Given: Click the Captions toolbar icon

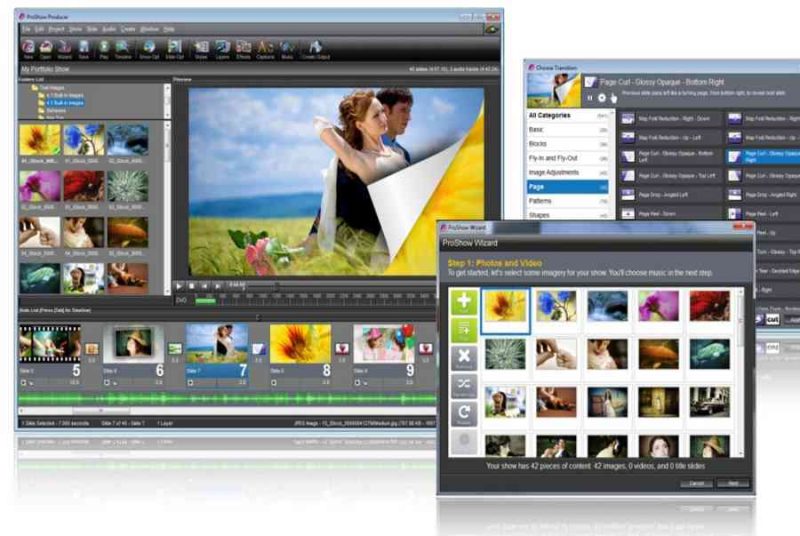Looking at the screenshot, I should (x=265, y=48).
